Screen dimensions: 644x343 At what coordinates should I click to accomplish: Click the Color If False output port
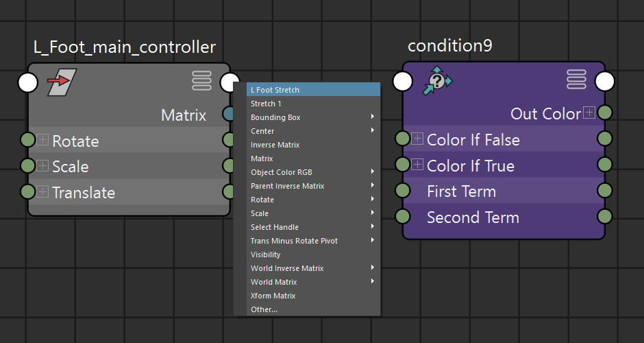point(604,139)
